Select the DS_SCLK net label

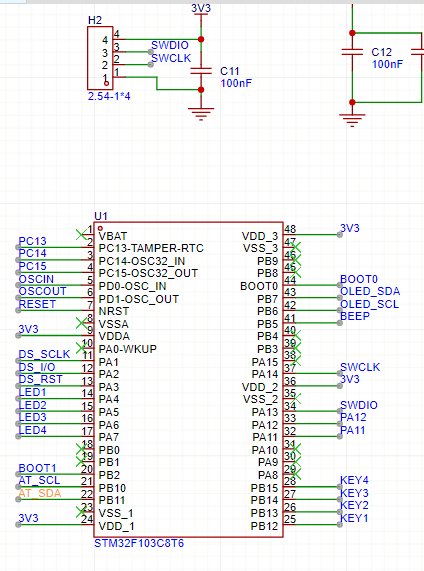click(44, 354)
